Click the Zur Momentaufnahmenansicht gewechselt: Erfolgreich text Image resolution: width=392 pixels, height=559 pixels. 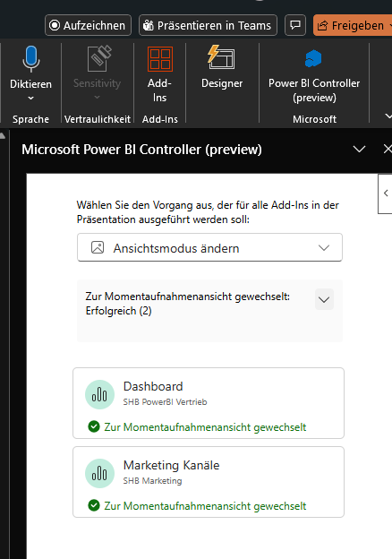[x=188, y=304]
